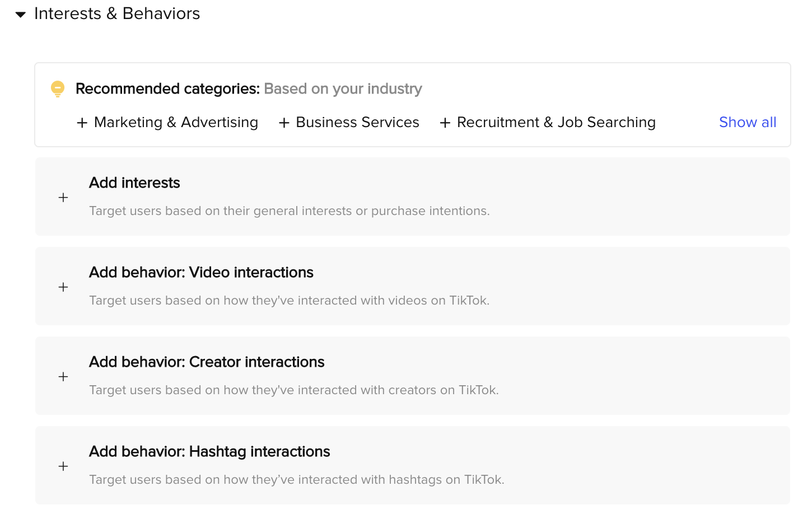Screen dimensions: 812x514
Task: Click plus icon beside Business Services
Action: (284, 123)
